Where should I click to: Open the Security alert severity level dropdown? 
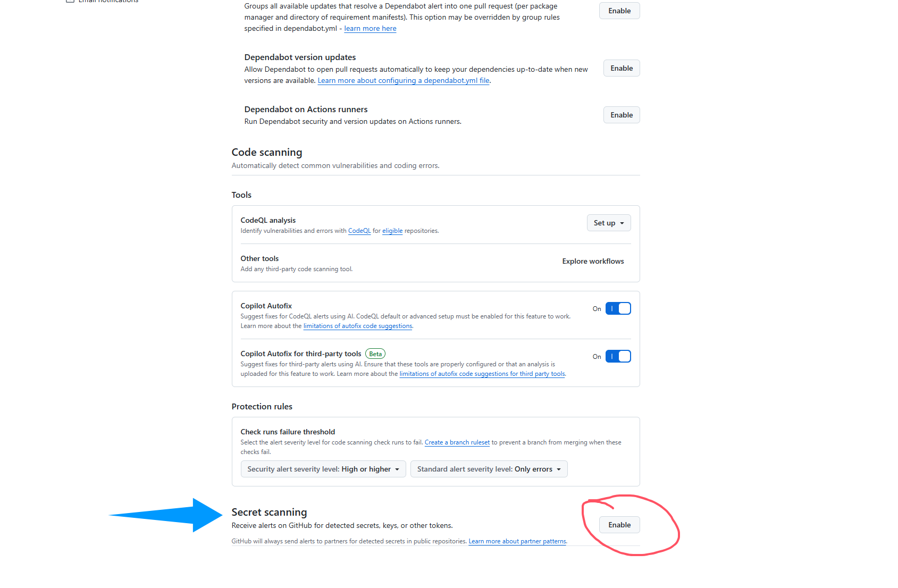[x=323, y=469]
